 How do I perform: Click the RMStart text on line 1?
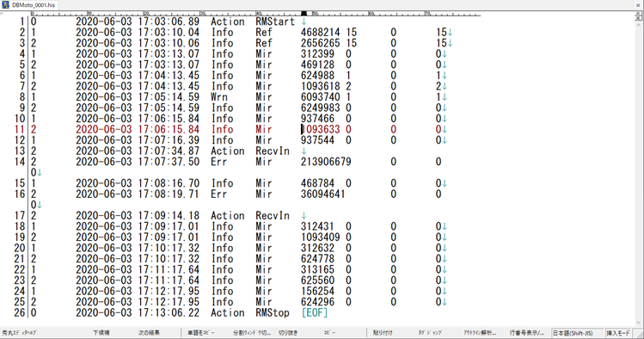click(275, 22)
